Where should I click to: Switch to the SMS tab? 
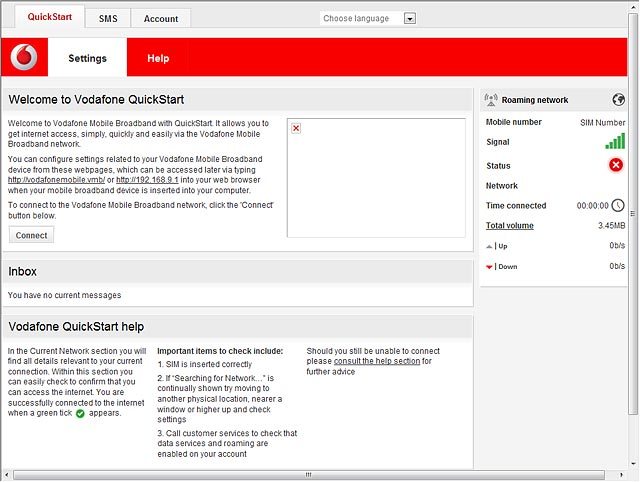[108, 19]
